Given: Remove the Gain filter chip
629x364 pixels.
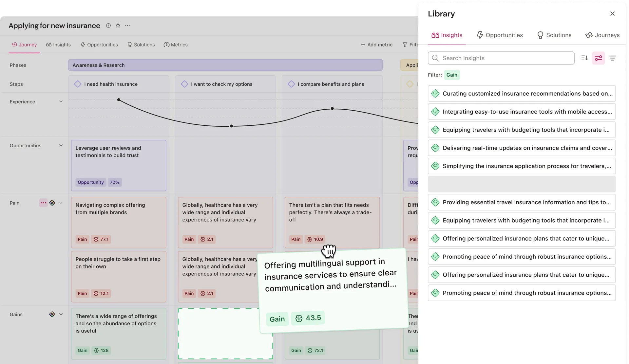Looking at the screenshot, I should (x=452, y=75).
